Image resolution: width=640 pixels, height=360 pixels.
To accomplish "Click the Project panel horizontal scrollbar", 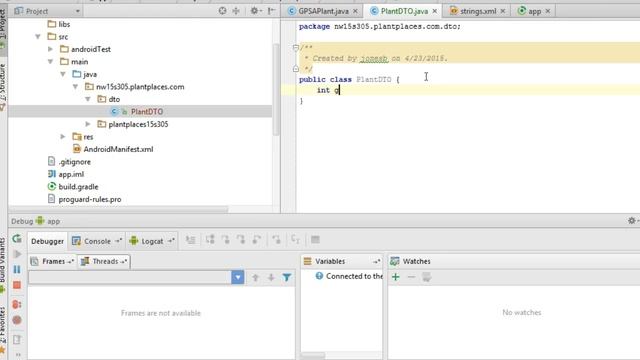I will pos(118,209).
